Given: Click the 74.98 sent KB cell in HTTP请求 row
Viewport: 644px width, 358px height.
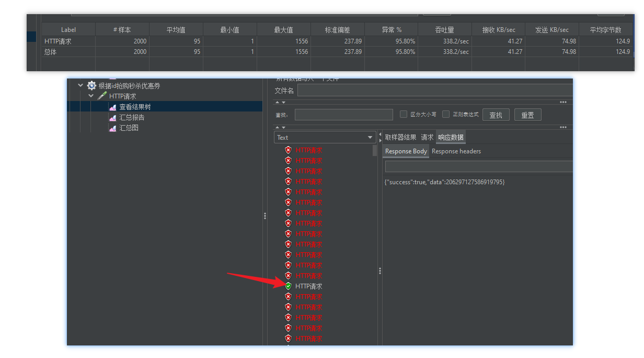Looking at the screenshot, I should [553, 41].
